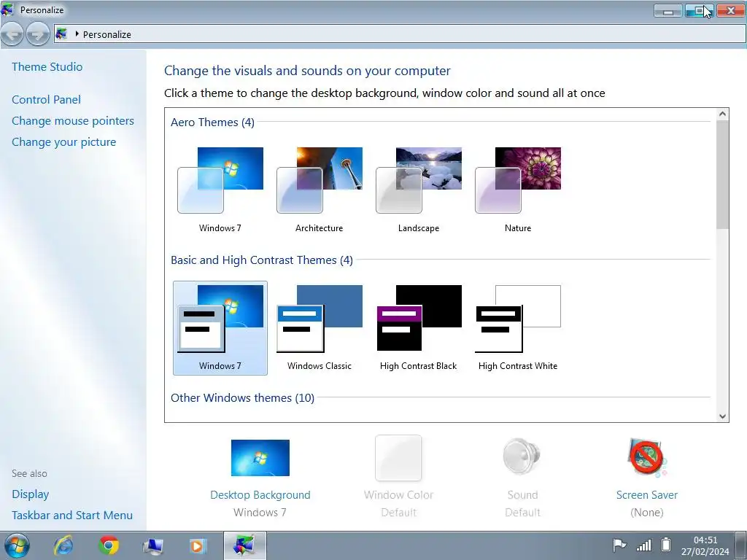Click the Personalize breadcrumb in address bar

[x=107, y=34]
